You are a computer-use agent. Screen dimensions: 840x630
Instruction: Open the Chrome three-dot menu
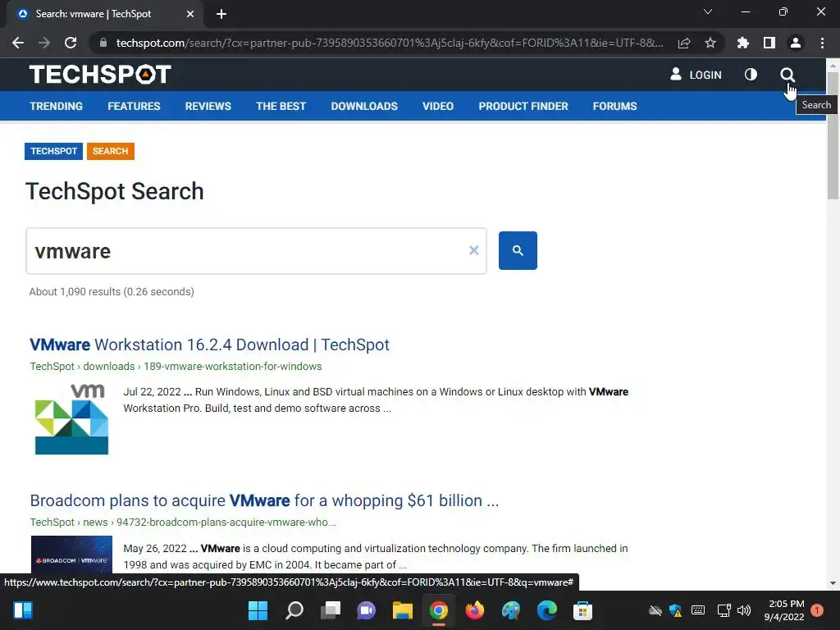click(822, 43)
